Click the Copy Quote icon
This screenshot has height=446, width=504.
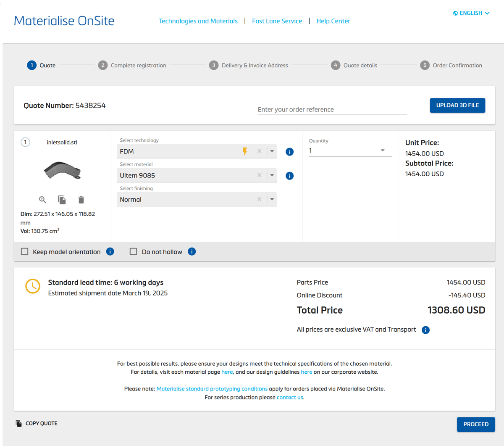[18, 423]
